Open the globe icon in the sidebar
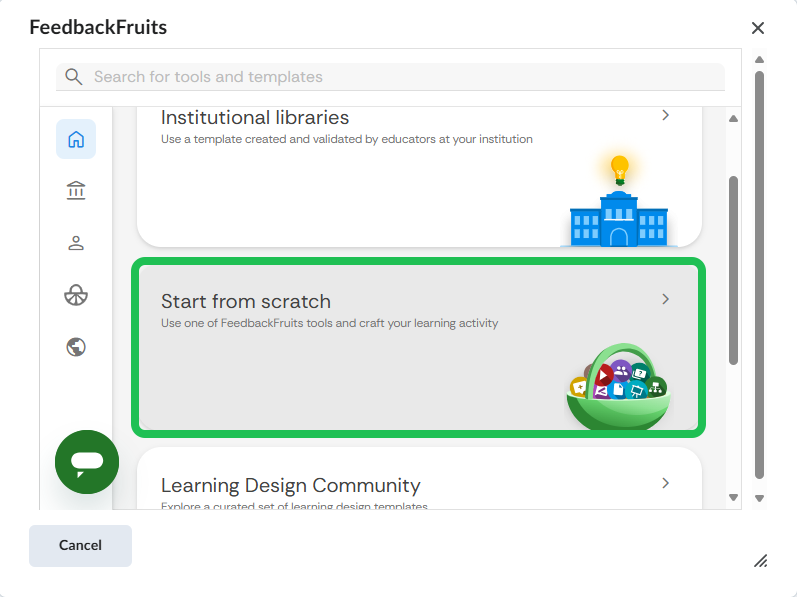Image resolution: width=797 pixels, height=597 pixels. point(76,347)
